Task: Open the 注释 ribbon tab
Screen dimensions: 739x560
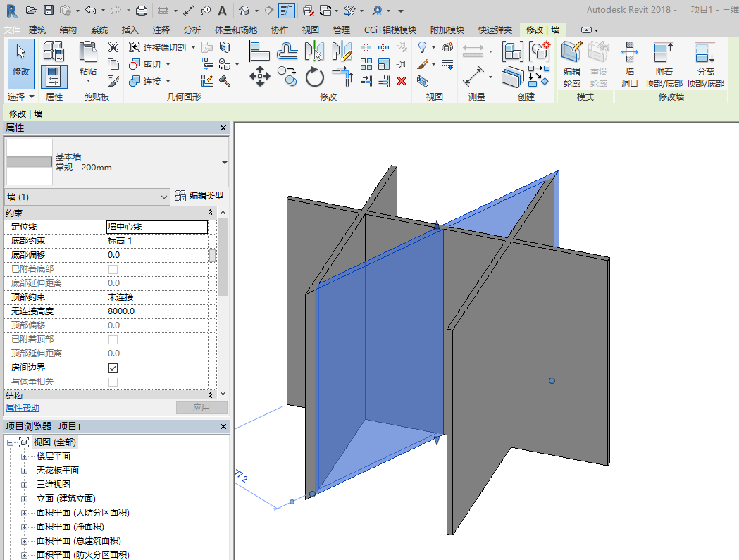Action: pos(161,30)
